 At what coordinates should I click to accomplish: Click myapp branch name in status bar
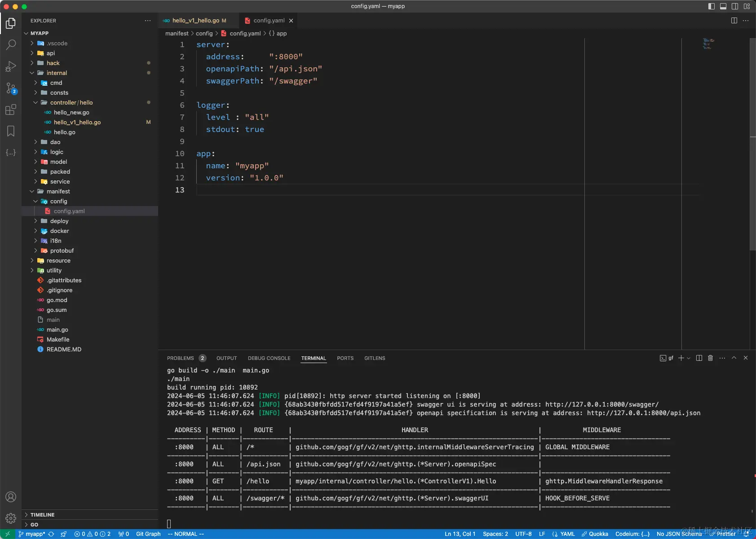(32, 534)
